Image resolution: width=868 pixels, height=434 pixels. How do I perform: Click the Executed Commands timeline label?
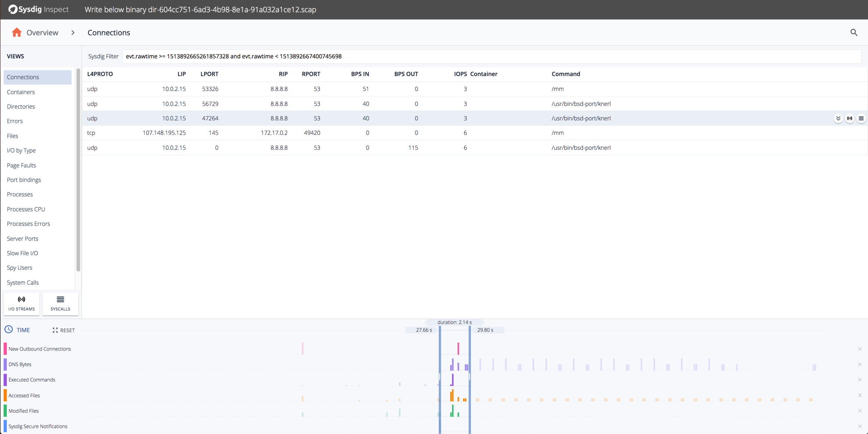pyautogui.click(x=32, y=379)
